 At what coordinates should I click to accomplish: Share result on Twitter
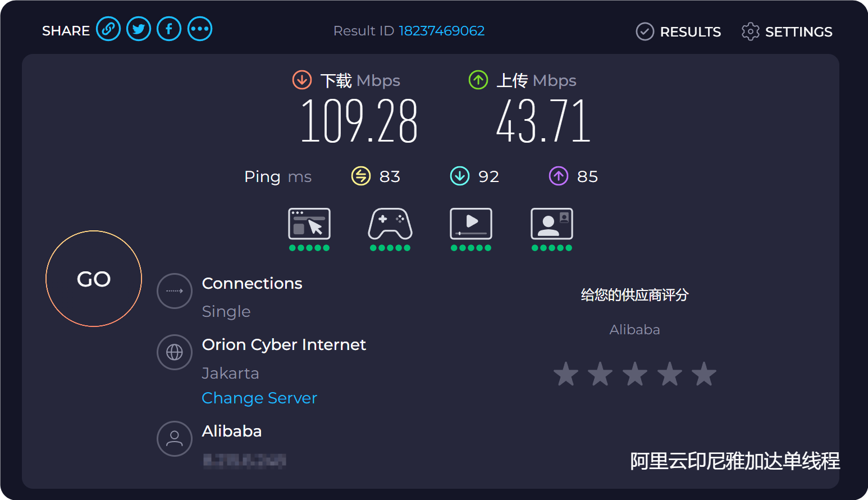pyautogui.click(x=139, y=29)
